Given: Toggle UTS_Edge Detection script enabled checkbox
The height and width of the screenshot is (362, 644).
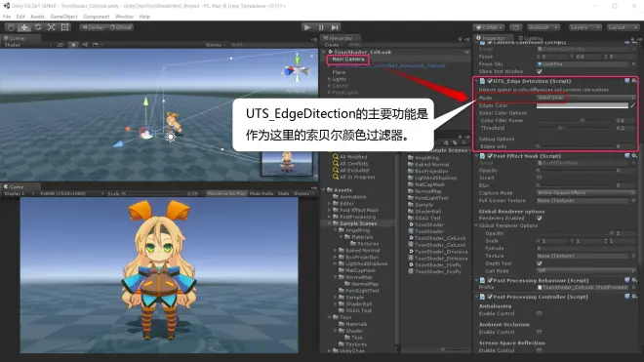Looking at the screenshot, I should point(490,81).
